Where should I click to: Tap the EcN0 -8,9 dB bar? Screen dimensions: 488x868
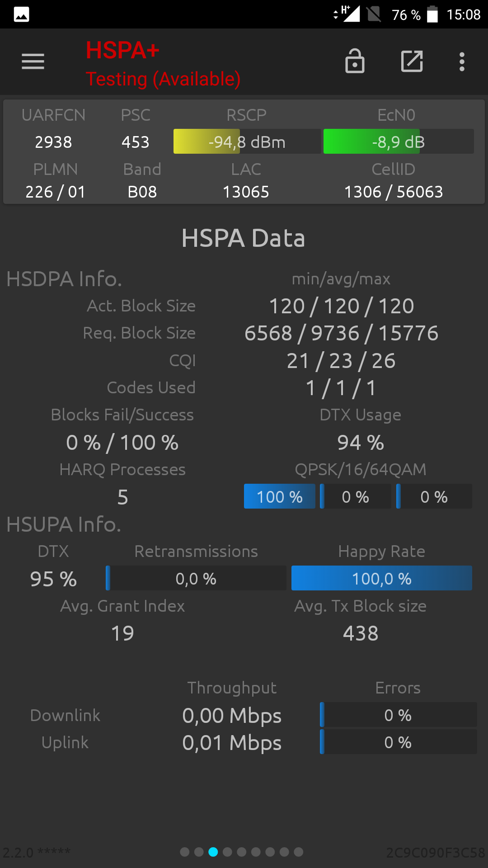[399, 142]
